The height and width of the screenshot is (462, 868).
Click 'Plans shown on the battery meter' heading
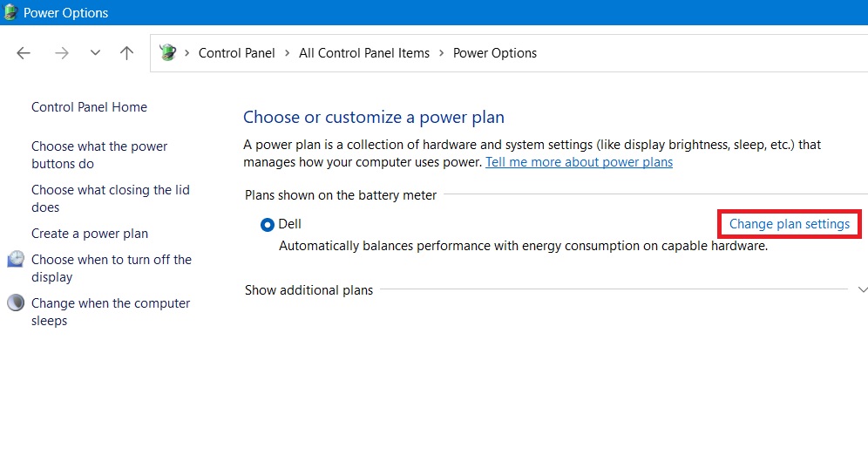tap(341, 195)
